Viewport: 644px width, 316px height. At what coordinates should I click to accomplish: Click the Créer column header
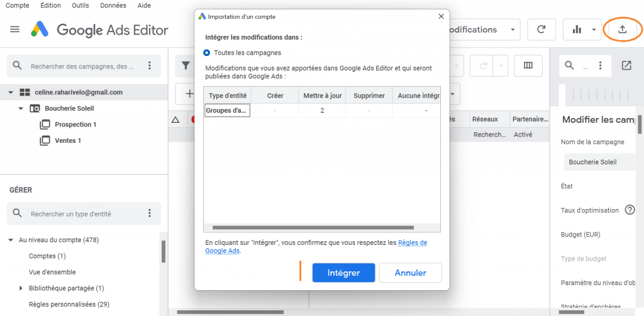click(x=275, y=95)
